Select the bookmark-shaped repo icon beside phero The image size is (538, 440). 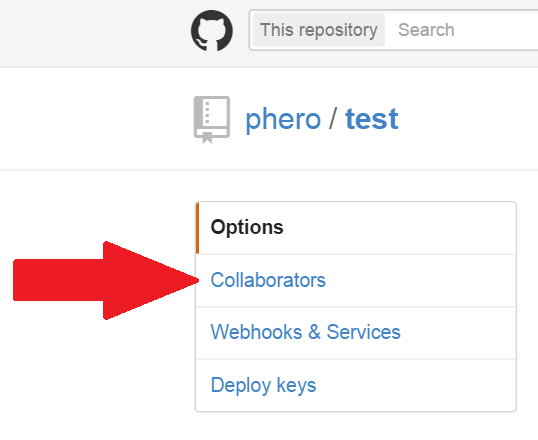pyautogui.click(x=212, y=120)
